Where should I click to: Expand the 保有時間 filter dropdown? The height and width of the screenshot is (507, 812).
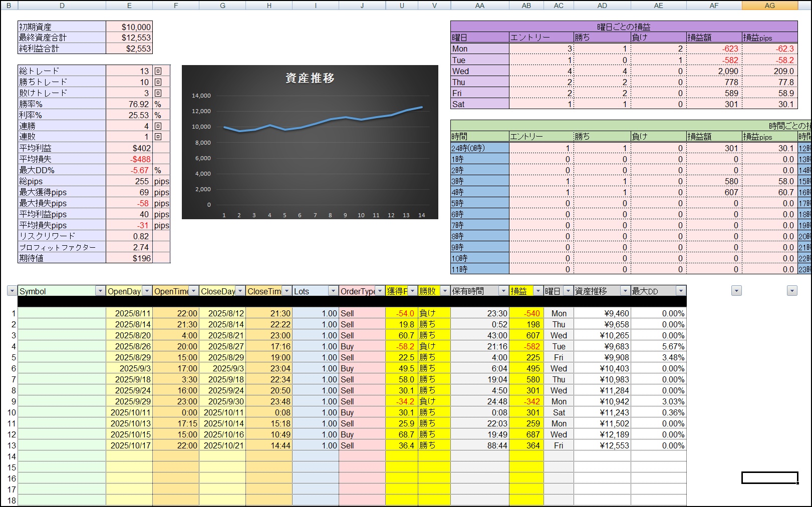point(503,291)
